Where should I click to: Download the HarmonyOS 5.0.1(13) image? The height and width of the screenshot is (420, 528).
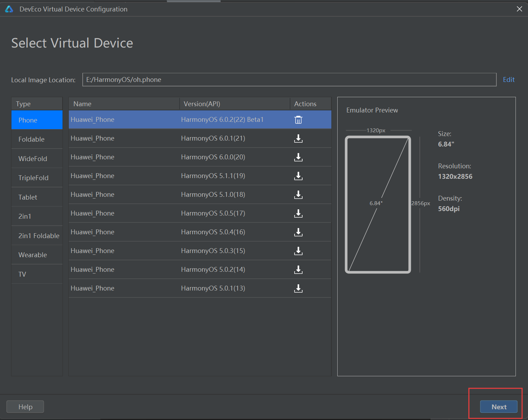tap(298, 288)
